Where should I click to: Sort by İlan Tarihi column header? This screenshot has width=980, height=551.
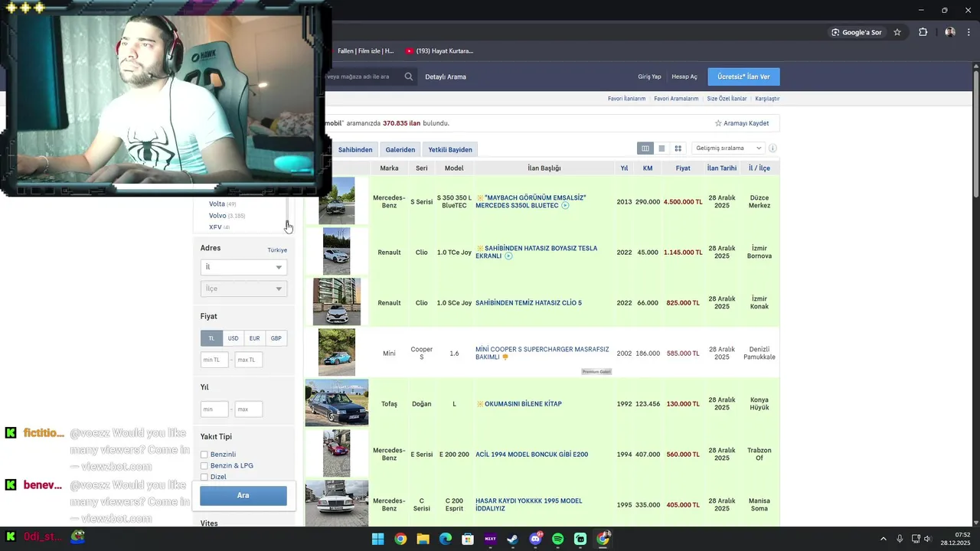pos(722,168)
